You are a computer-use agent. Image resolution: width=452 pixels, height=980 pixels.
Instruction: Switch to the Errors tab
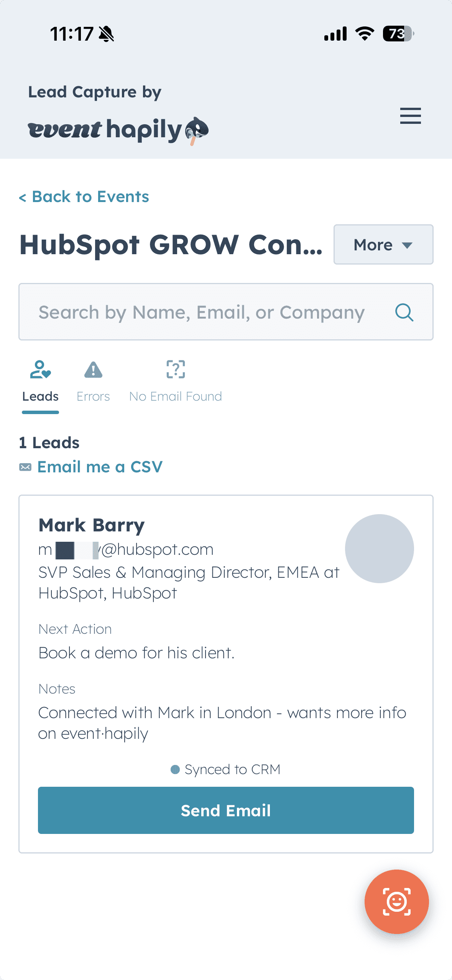[x=93, y=396]
